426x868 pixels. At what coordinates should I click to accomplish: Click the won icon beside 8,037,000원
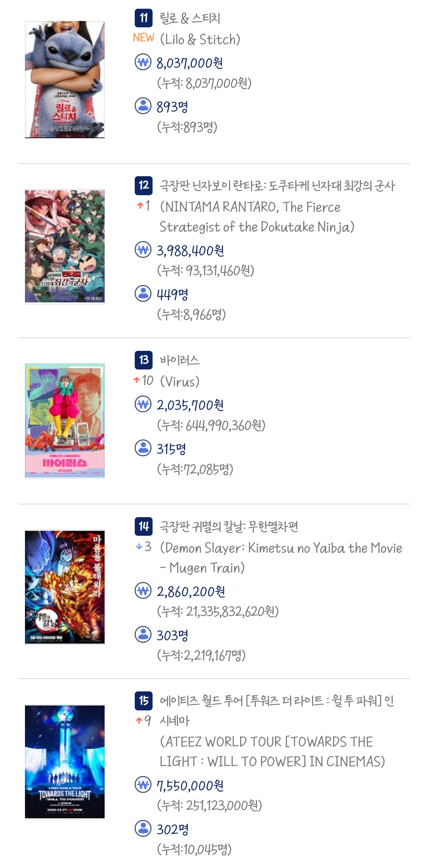[x=143, y=62]
